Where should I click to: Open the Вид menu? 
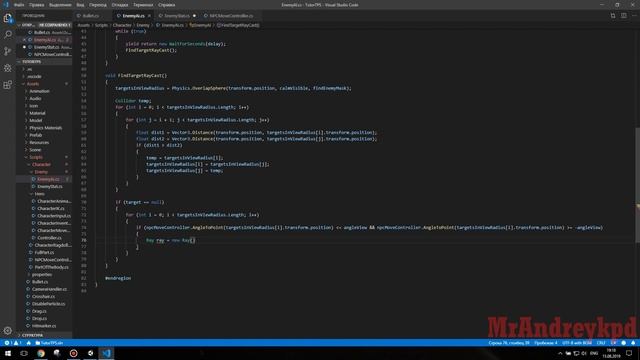tap(80, 5)
